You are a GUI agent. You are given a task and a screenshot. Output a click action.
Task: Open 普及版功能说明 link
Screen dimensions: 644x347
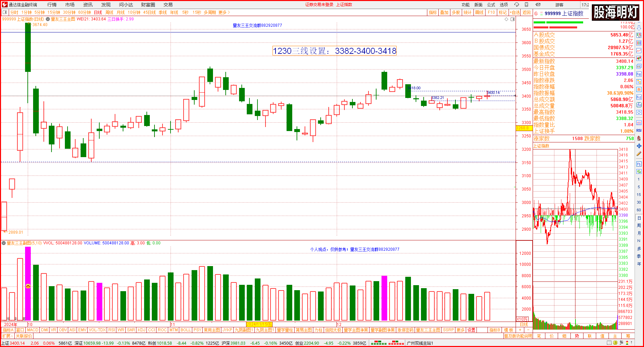coord(518,336)
